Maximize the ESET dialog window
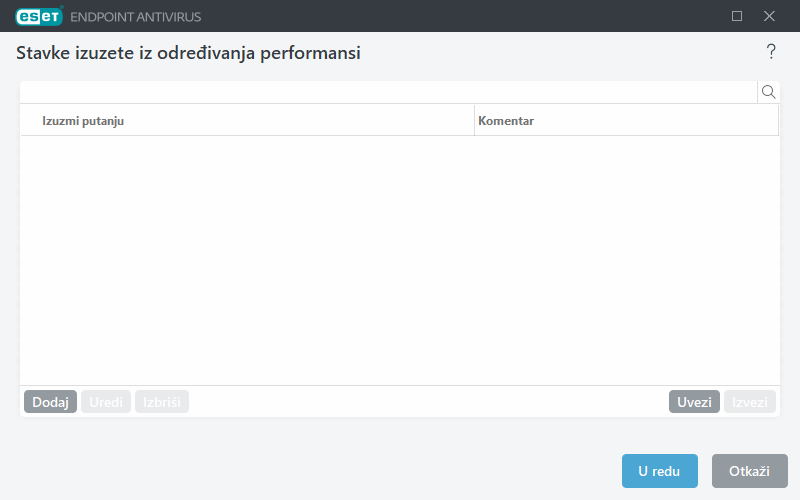This screenshot has width=800, height=500. [x=737, y=16]
